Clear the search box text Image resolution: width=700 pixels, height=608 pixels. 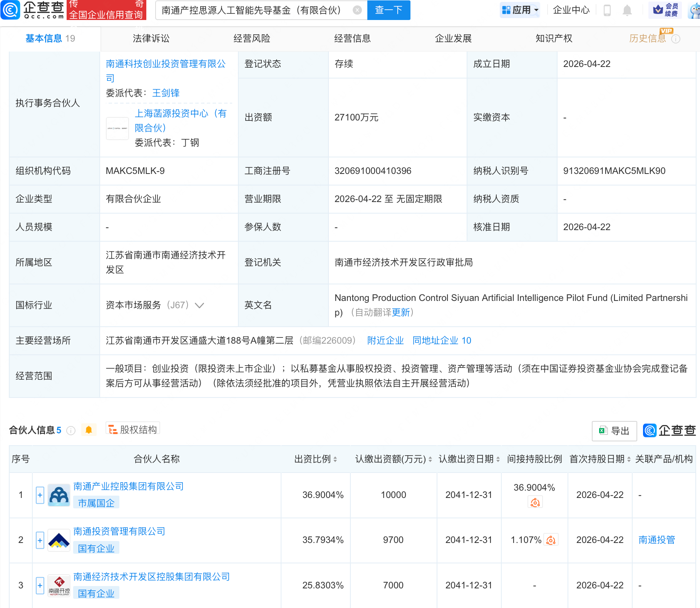357,10
